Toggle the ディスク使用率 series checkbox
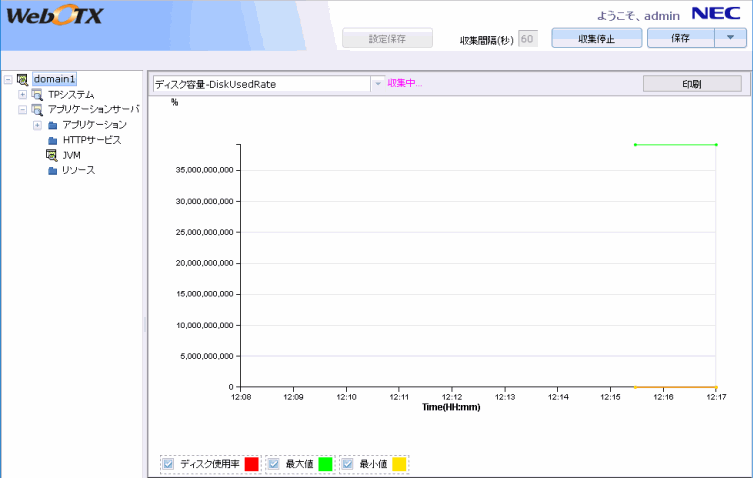 coord(169,464)
